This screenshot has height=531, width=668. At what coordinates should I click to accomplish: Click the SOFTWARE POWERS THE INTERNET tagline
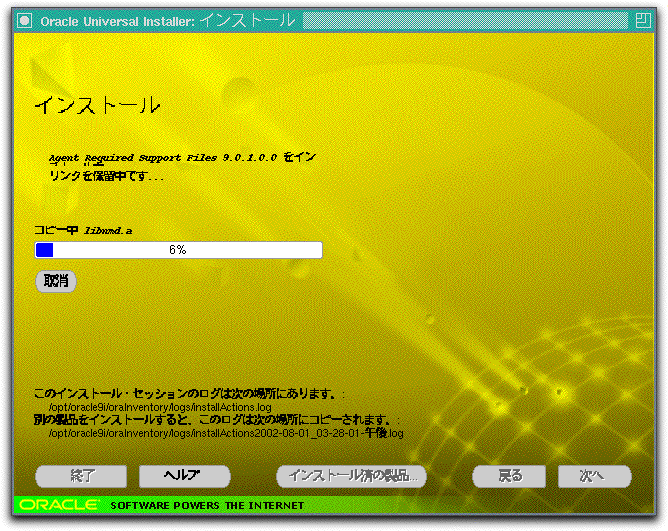[193, 505]
